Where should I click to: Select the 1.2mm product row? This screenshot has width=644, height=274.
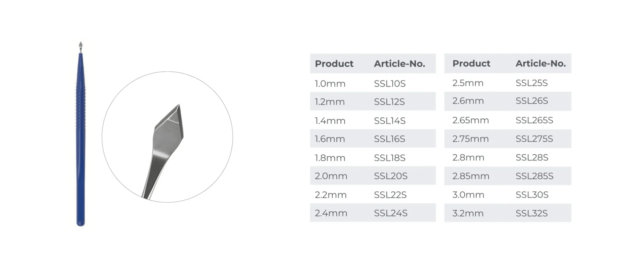point(373,102)
